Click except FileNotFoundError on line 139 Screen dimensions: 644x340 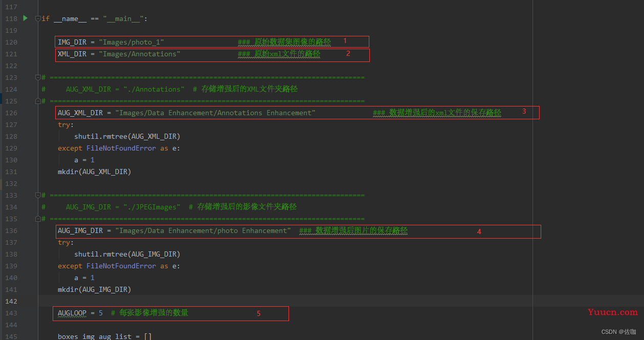119,266
